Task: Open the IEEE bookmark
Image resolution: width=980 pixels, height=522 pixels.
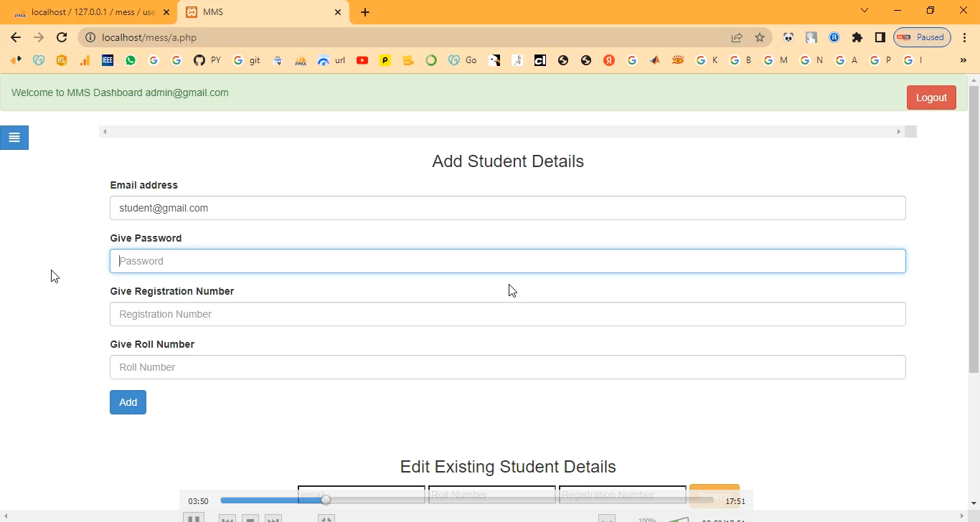Action: point(107,61)
